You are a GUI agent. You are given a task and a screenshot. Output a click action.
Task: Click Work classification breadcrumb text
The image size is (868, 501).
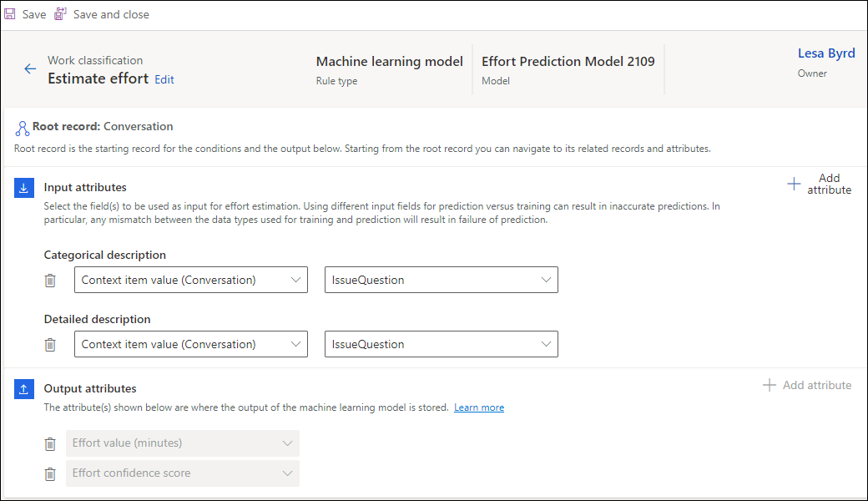coord(95,60)
